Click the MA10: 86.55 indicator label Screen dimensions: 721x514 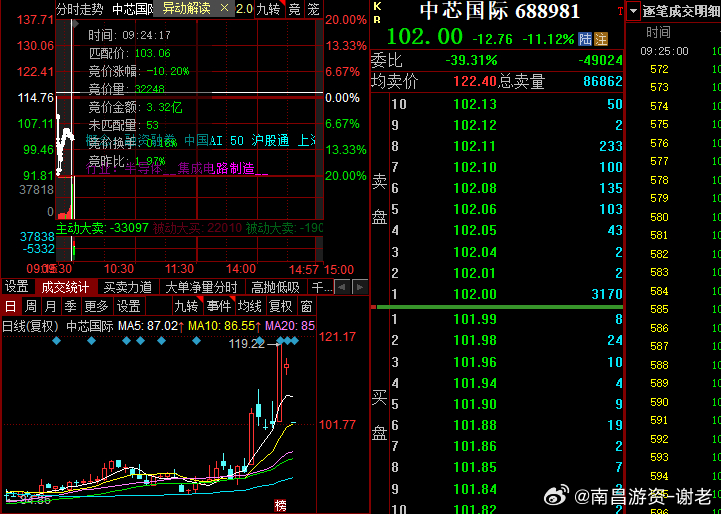click(224, 326)
